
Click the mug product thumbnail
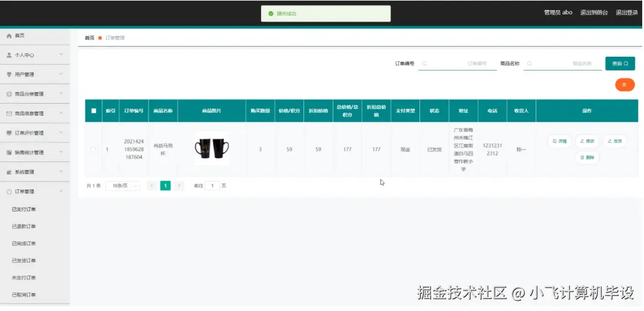(x=212, y=148)
